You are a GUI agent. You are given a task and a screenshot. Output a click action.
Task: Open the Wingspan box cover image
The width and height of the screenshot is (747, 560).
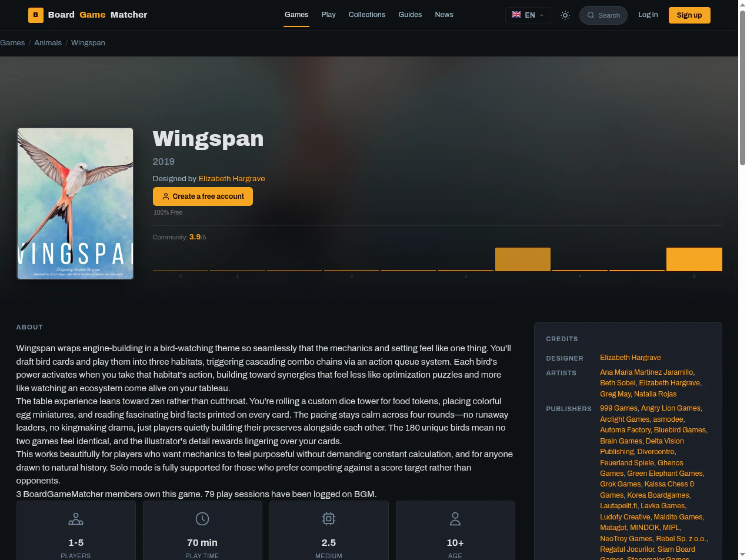(75, 204)
